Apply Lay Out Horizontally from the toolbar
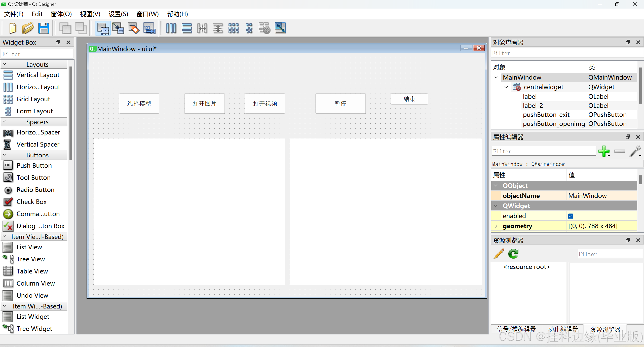This screenshot has height=347, width=644. [171, 28]
